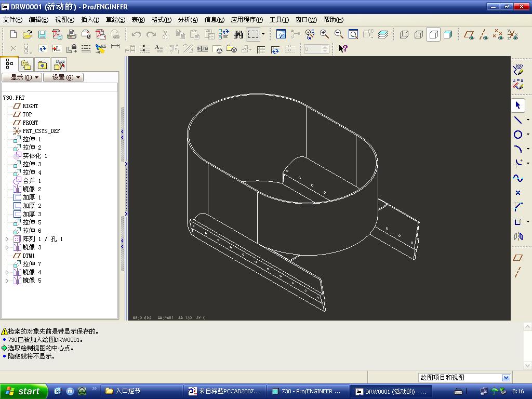Select the sketch point tool

[518, 193]
